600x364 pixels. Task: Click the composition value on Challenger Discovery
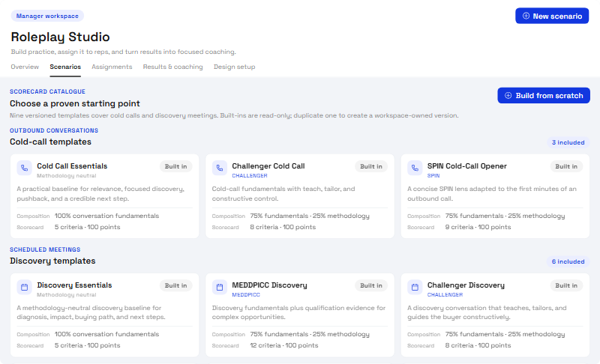click(x=505, y=334)
